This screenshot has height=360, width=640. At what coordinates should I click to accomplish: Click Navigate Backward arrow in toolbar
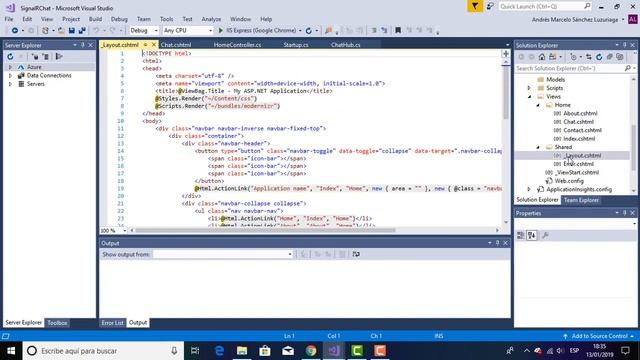pyautogui.click(x=15, y=31)
